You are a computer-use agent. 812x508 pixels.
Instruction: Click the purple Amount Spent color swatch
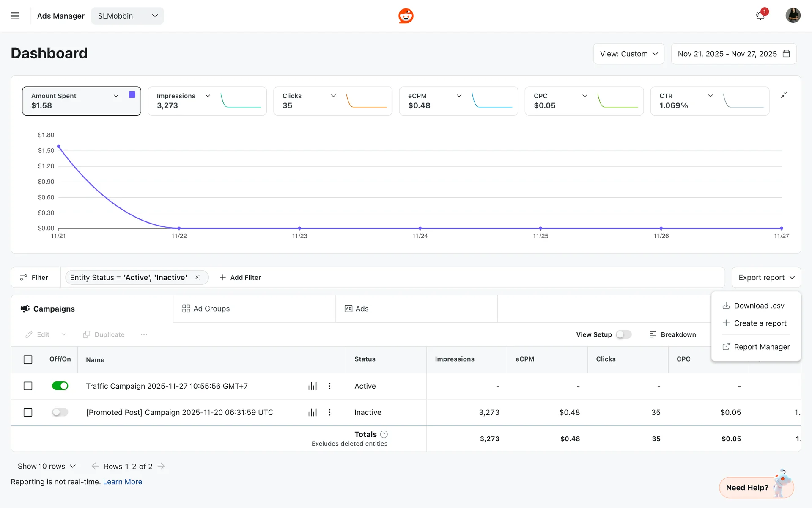[x=132, y=95]
